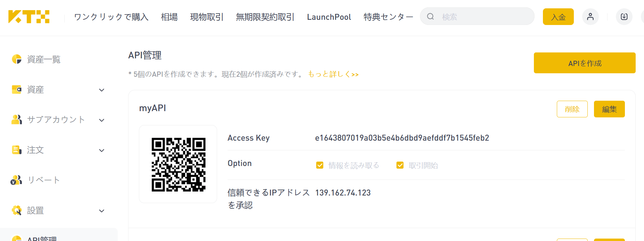Click 編集 for myAPI
Image resolution: width=644 pixels, height=241 pixels.
click(x=609, y=109)
